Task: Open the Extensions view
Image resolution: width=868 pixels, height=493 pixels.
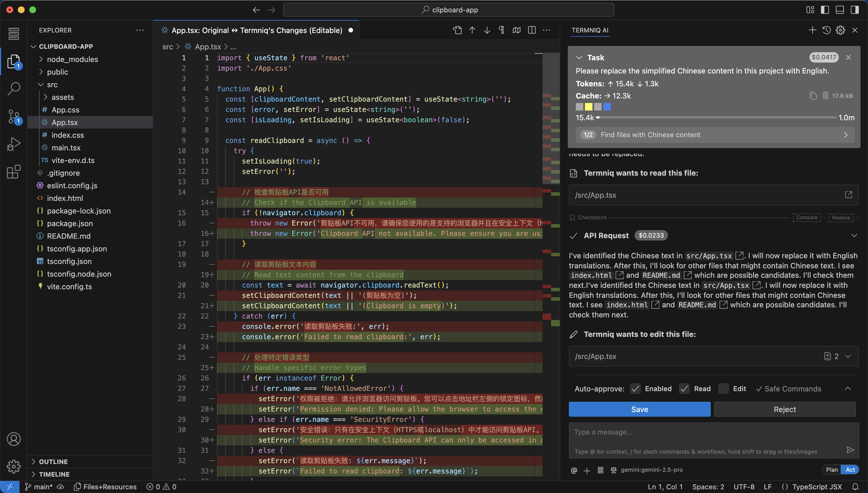Action: tap(13, 172)
